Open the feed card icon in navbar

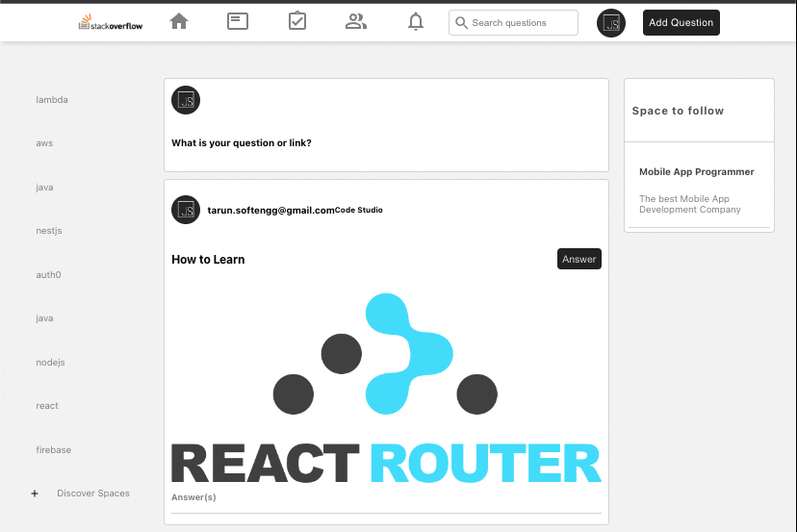238,21
